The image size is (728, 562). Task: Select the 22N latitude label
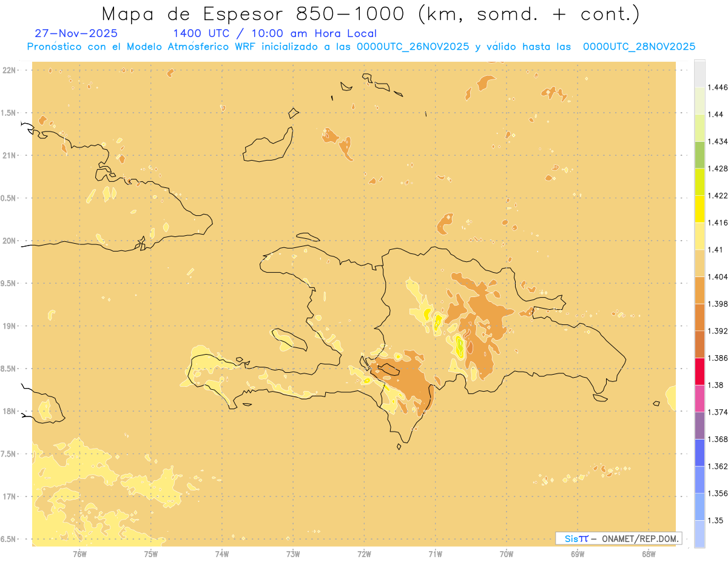[10, 70]
